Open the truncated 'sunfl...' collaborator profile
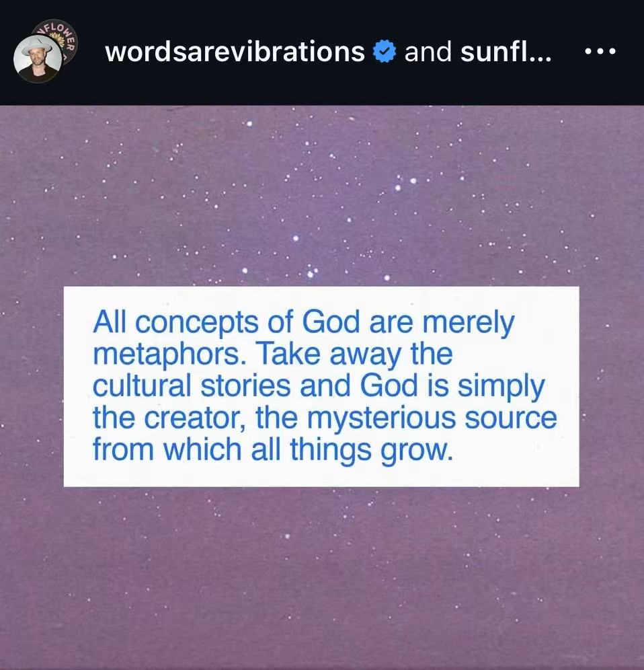644x670 pixels. click(506, 51)
